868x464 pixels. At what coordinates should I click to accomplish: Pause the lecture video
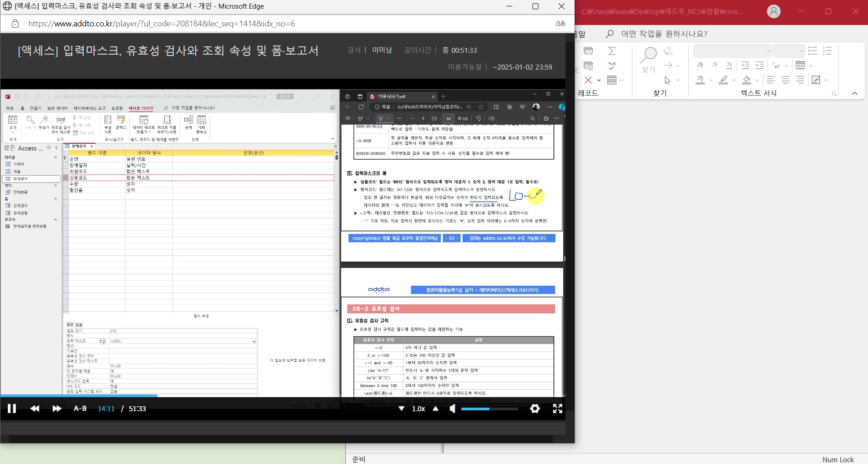(x=12, y=409)
